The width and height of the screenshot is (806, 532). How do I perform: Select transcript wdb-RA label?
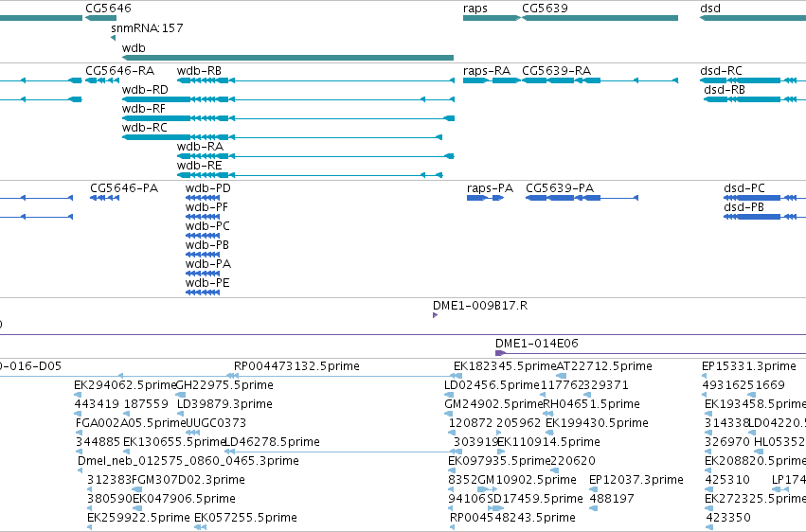click(200, 147)
